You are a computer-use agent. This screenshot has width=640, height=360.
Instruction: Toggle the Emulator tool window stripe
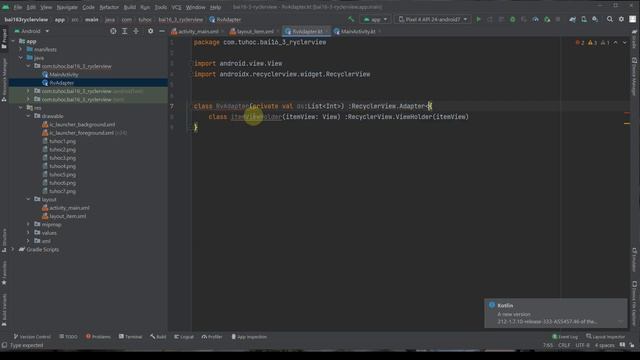(x=635, y=260)
